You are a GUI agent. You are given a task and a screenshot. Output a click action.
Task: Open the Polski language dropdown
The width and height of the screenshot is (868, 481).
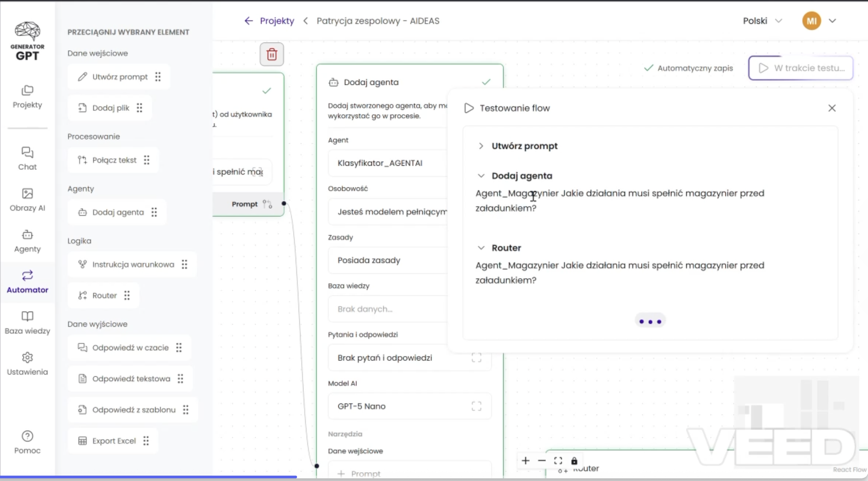click(x=762, y=21)
